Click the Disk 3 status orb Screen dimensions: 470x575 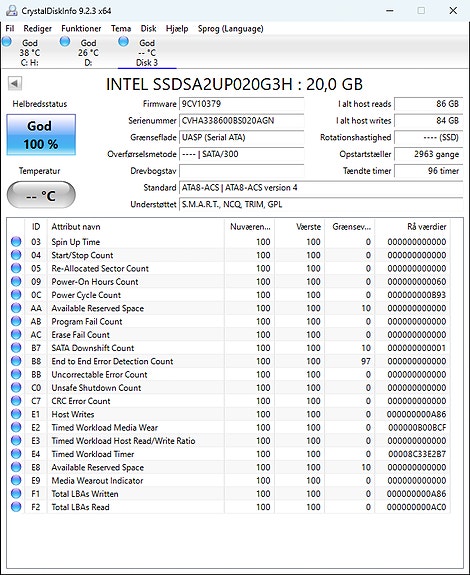pos(124,41)
